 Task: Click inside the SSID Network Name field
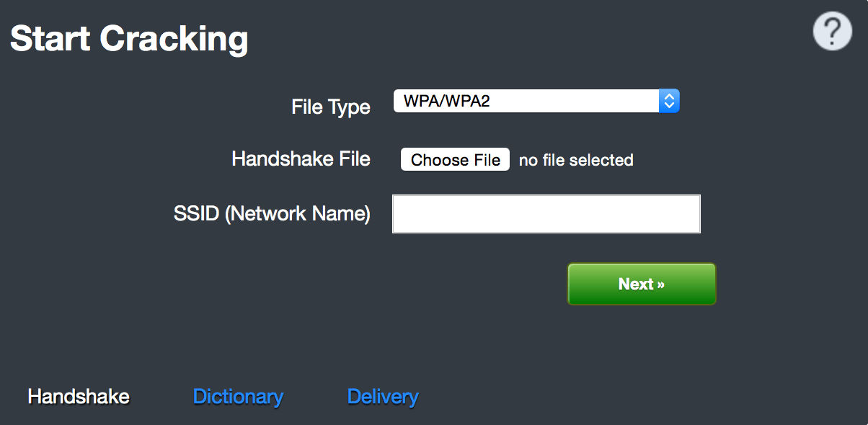[546, 213]
